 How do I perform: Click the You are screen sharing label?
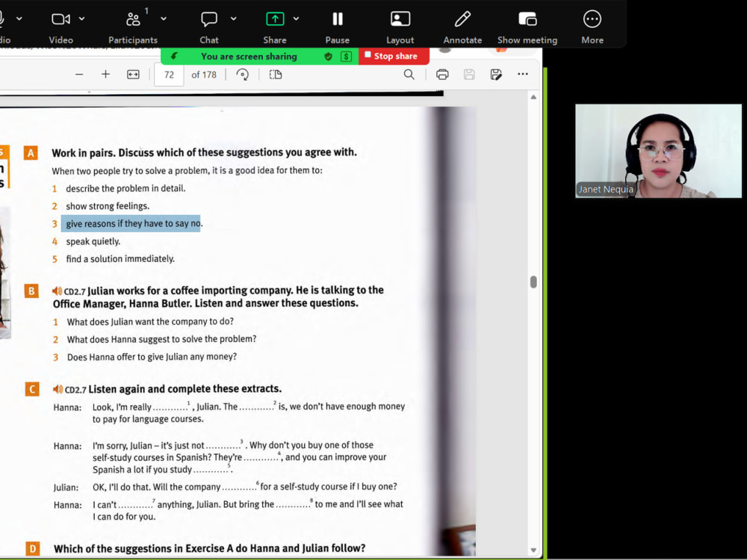pos(249,57)
